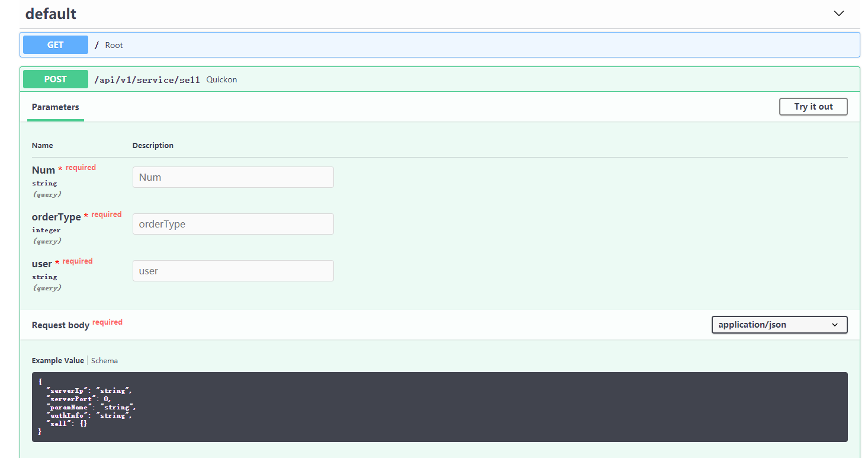The height and width of the screenshot is (458, 868).
Task: Click the Root label of GET endpoint
Action: [x=114, y=45]
